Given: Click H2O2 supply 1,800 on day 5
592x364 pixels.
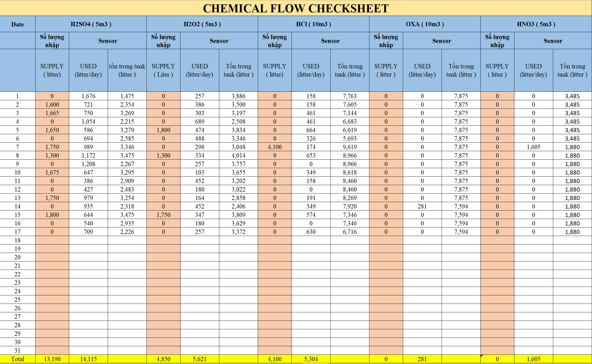Looking at the screenshot, I should point(163,130).
